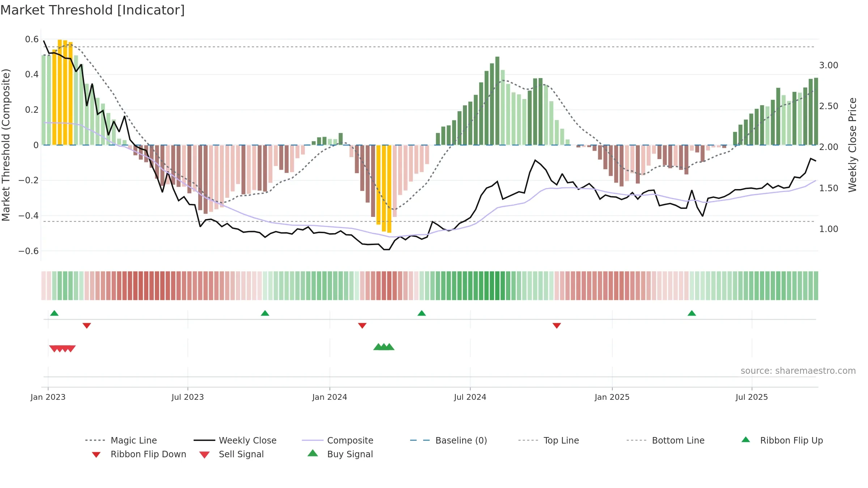Toggle the Baseline (0) legend entry
This screenshot has height=488, width=868.
tap(448, 440)
